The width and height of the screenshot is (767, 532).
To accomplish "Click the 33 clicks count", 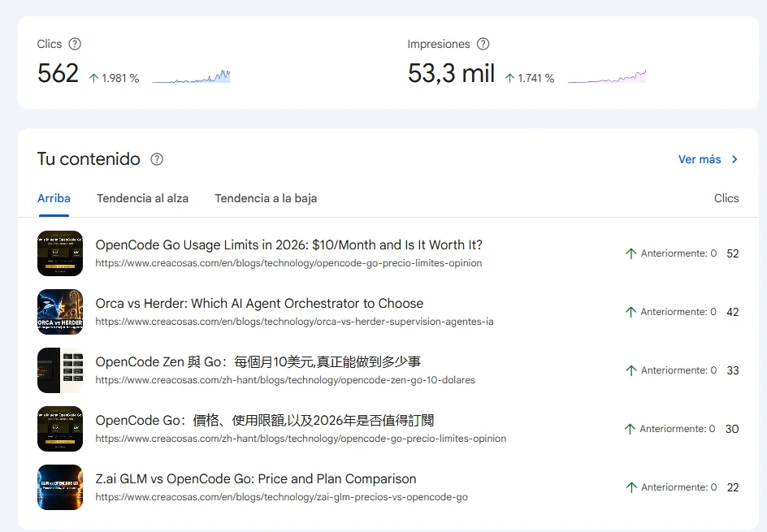I will 732,370.
